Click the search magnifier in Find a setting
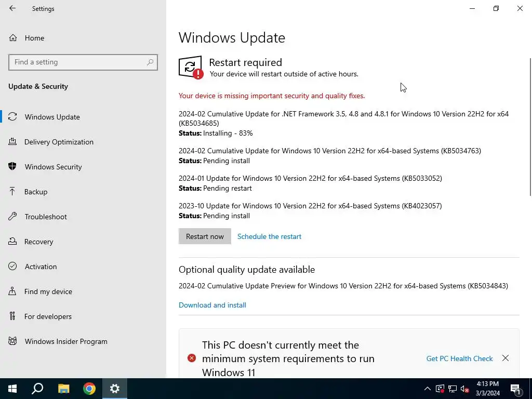Viewport: 532px width, 399px height. coord(150,62)
